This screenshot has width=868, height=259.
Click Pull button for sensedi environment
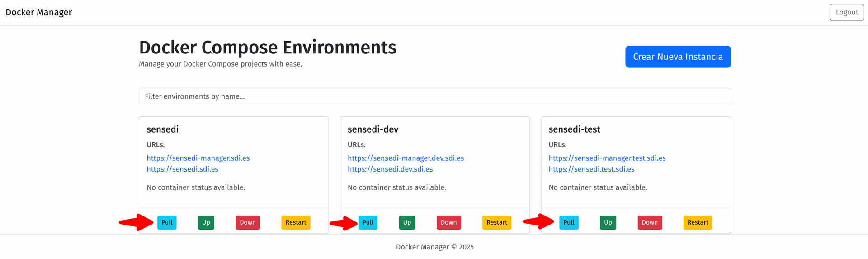(x=167, y=222)
